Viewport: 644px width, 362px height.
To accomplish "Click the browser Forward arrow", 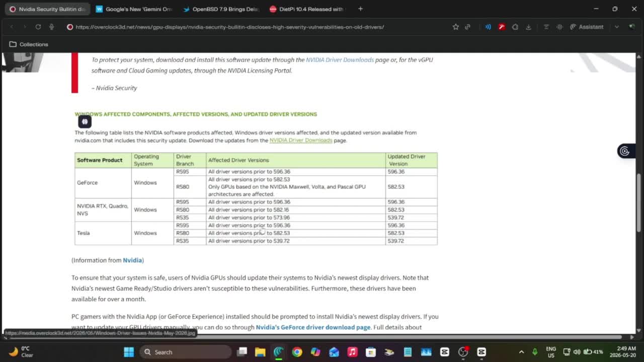I will 25,27.
